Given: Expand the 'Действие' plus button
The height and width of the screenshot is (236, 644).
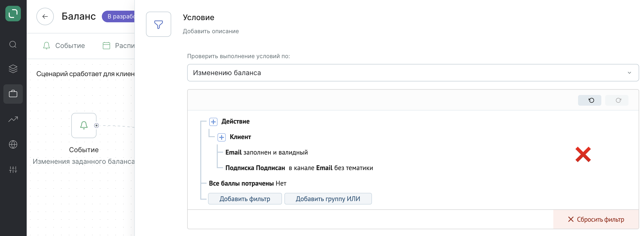Looking at the screenshot, I should coord(213,122).
